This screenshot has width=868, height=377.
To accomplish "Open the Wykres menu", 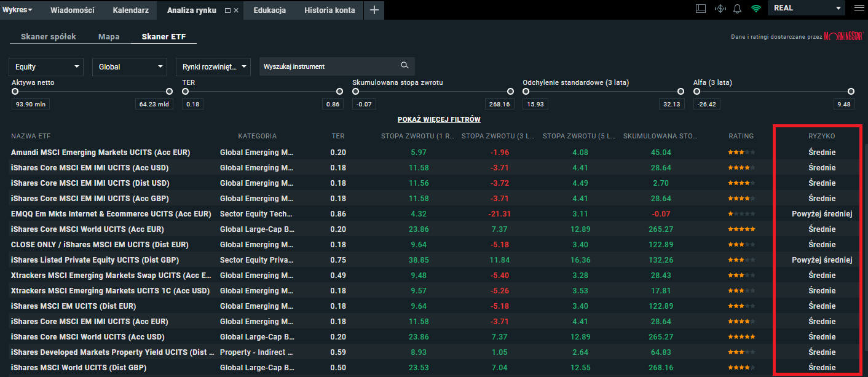I will [17, 9].
